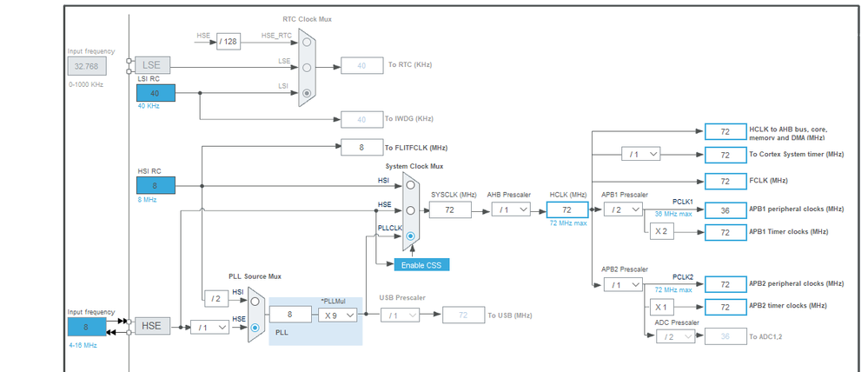Click the SYSCLK (MHz) value box
Viewport: 868px width, 372px height.
(x=450, y=209)
